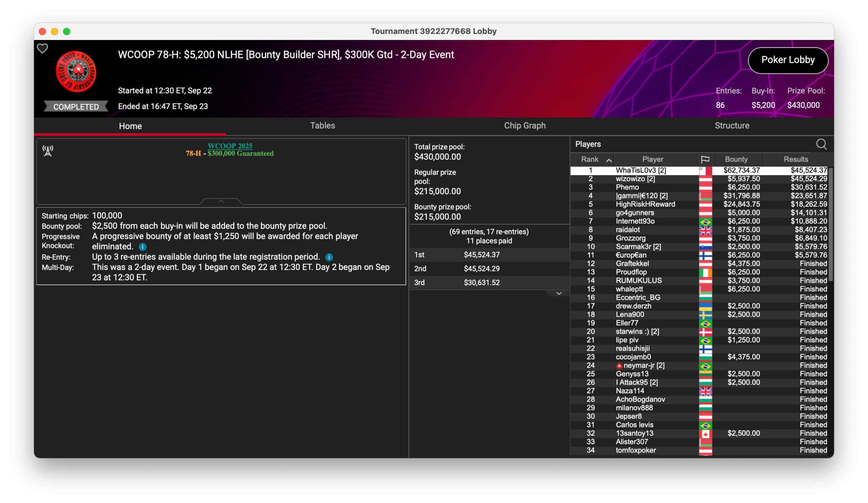Click the Re-Entry info icon
The width and height of the screenshot is (868, 503).
(329, 257)
